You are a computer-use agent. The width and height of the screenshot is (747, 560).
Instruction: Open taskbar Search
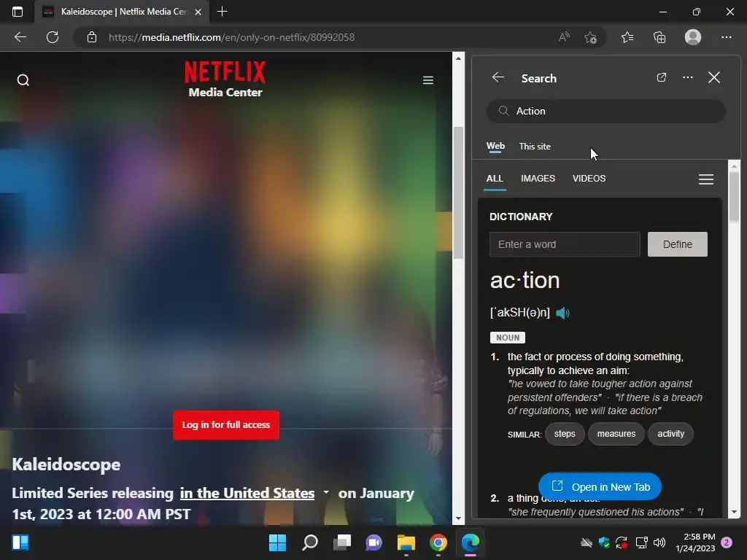pyautogui.click(x=309, y=542)
